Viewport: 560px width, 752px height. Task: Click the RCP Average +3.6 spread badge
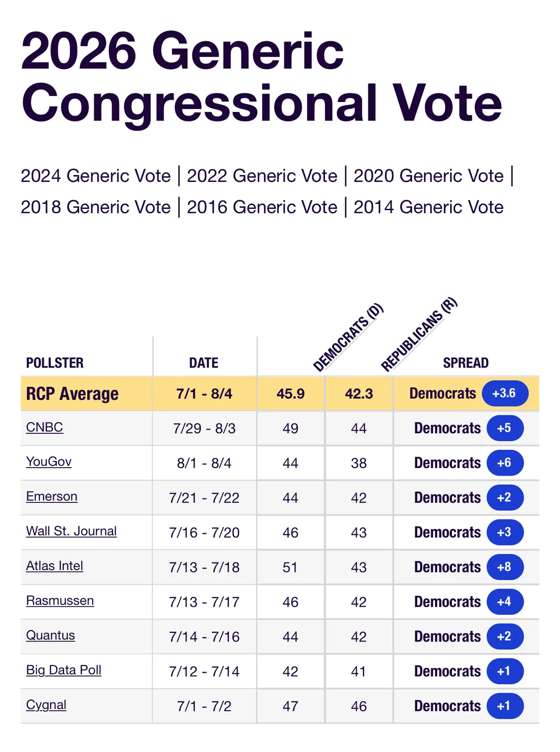505,393
